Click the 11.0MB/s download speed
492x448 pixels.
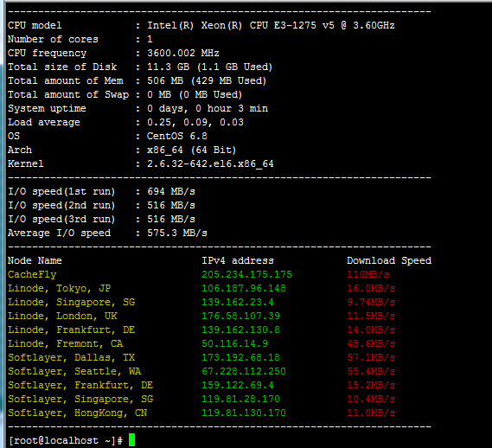pyautogui.click(x=371, y=413)
